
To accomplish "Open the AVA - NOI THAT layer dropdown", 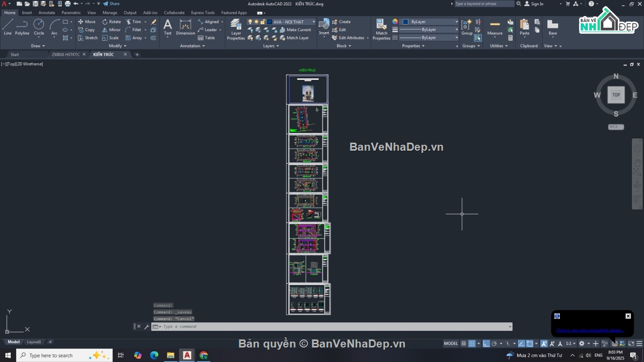I will [x=313, y=22].
